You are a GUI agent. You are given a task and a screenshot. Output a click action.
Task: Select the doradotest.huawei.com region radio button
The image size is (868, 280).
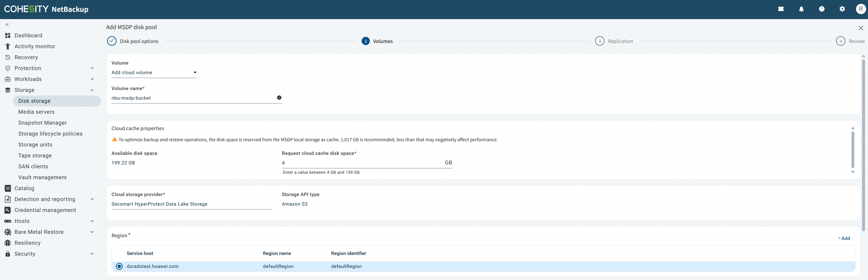coord(119,266)
